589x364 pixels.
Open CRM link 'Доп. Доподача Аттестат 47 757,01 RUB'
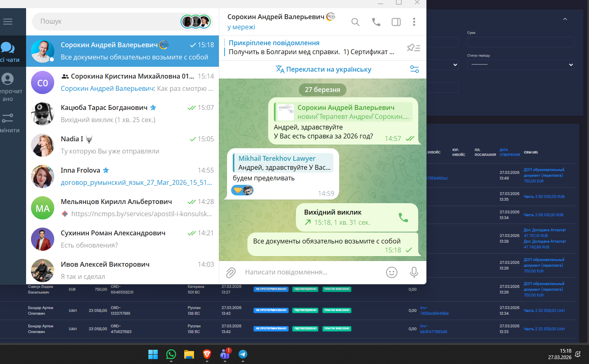tap(545, 233)
